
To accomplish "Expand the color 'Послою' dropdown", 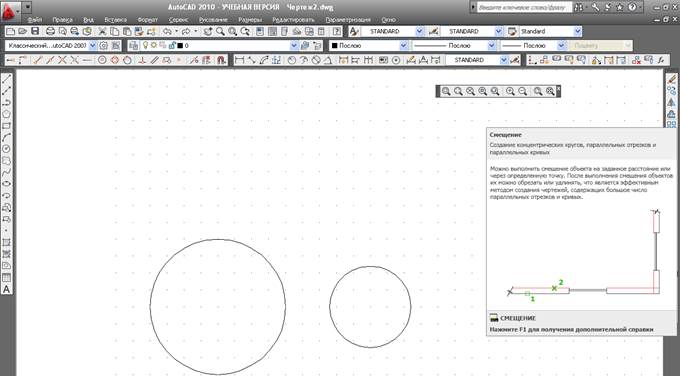I will point(404,45).
